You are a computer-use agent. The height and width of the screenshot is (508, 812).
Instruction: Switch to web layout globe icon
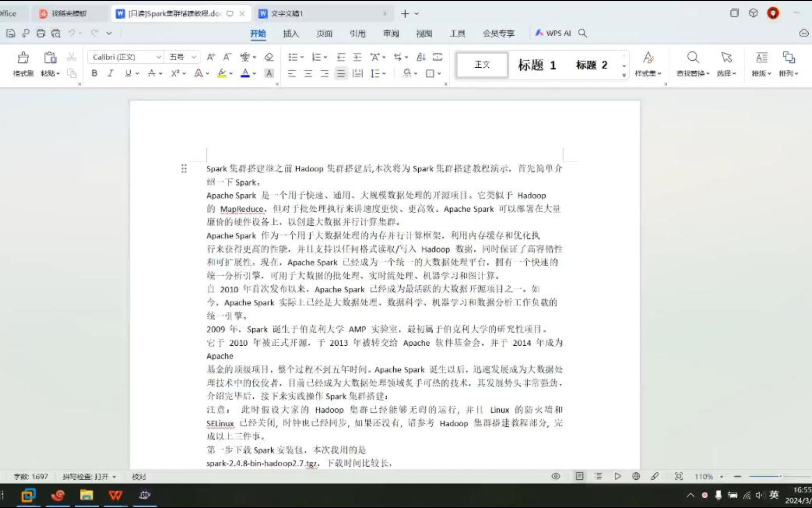click(x=636, y=476)
